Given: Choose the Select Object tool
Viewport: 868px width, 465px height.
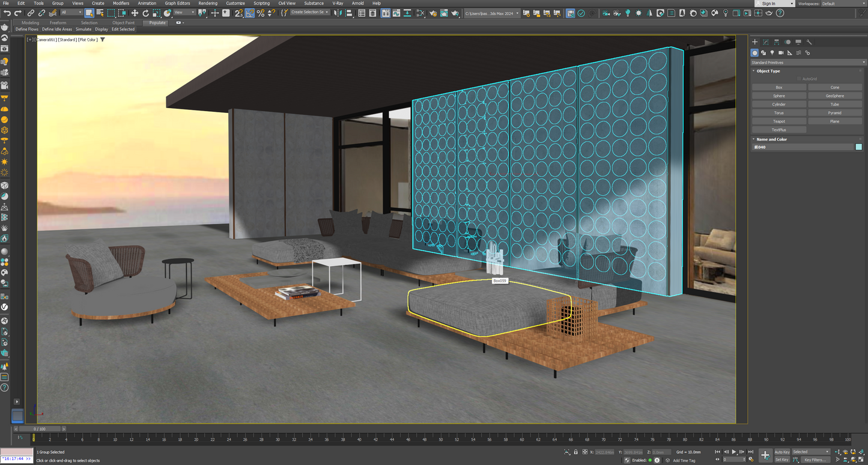Looking at the screenshot, I should click(x=89, y=13).
